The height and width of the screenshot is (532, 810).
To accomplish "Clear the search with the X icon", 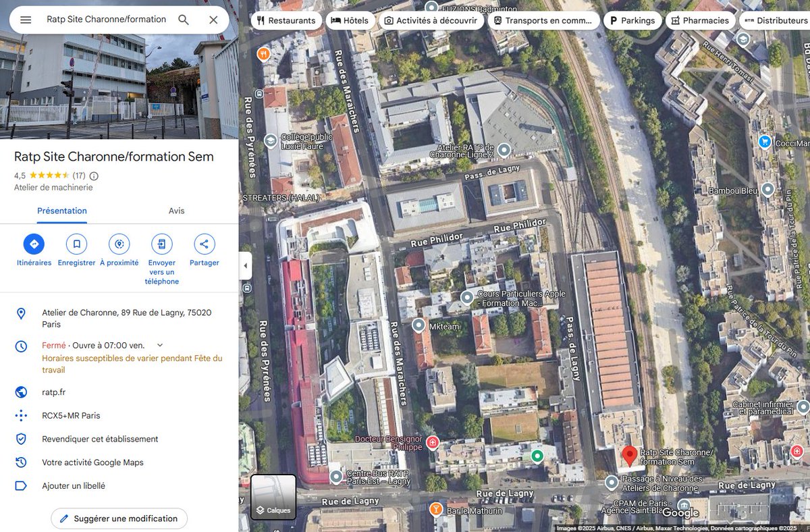I will [x=213, y=20].
